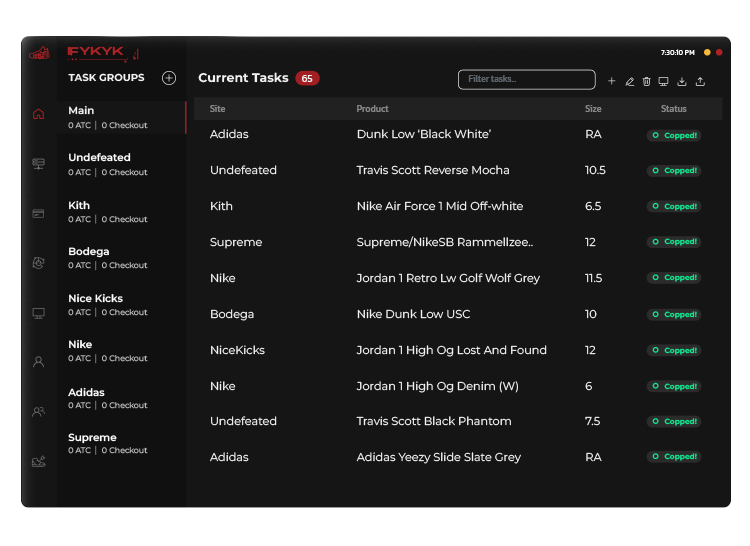Open the card/billing icon in sidebar
Screen dimensions: 750x546
click(39, 213)
